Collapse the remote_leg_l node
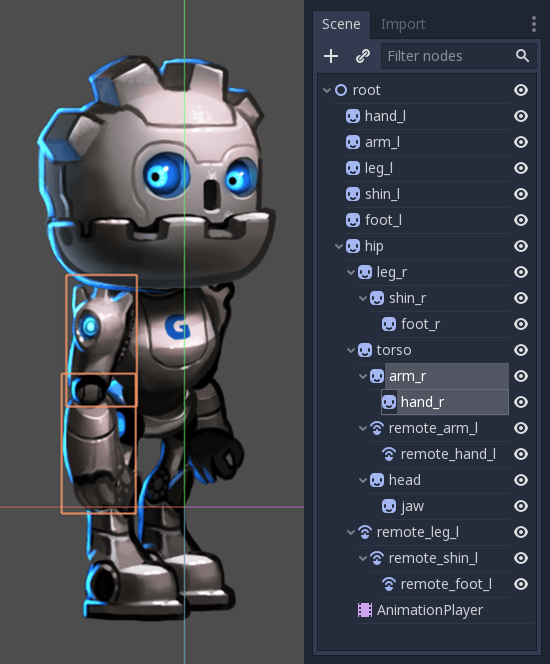This screenshot has width=550, height=664. [x=351, y=532]
